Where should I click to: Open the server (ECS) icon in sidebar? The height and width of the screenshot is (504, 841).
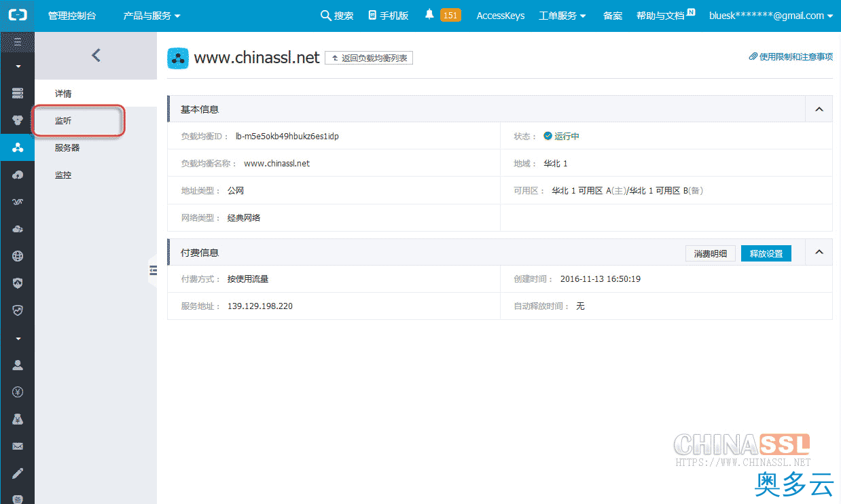tap(18, 92)
